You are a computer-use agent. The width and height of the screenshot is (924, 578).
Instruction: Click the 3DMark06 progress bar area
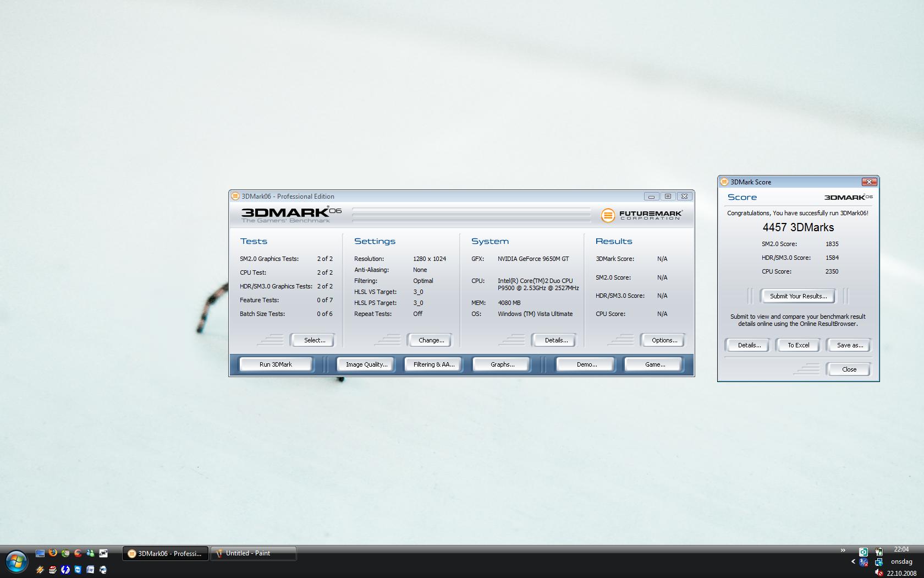[471, 214]
